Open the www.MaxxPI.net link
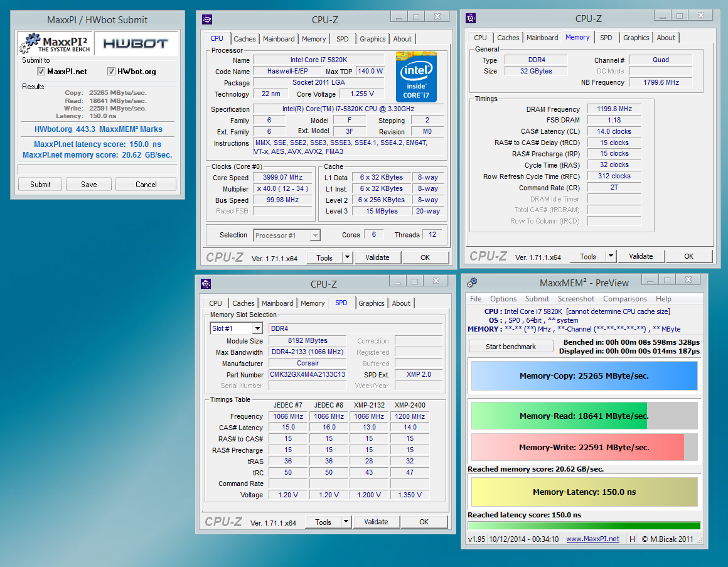This screenshot has width=728, height=567. tap(593, 539)
